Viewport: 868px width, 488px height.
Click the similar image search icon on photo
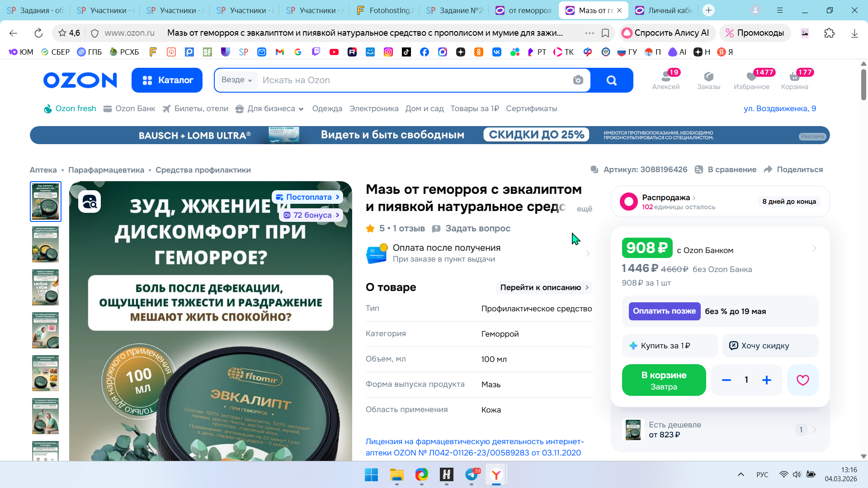[90, 202]
